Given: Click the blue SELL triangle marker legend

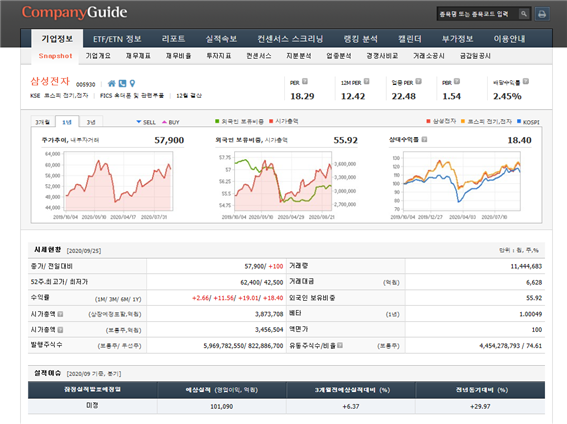Looking at the screenshot, I should (x=138, y=122).
